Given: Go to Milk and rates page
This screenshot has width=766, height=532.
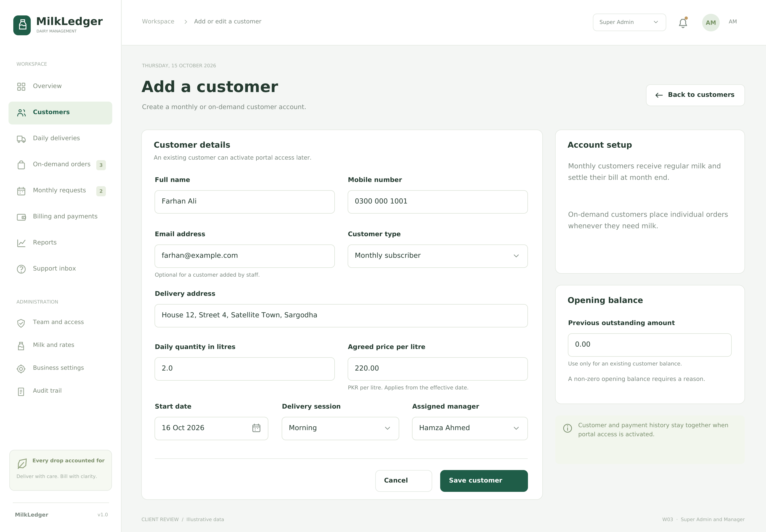Looking at the screenshot, I should click(60, 346).
